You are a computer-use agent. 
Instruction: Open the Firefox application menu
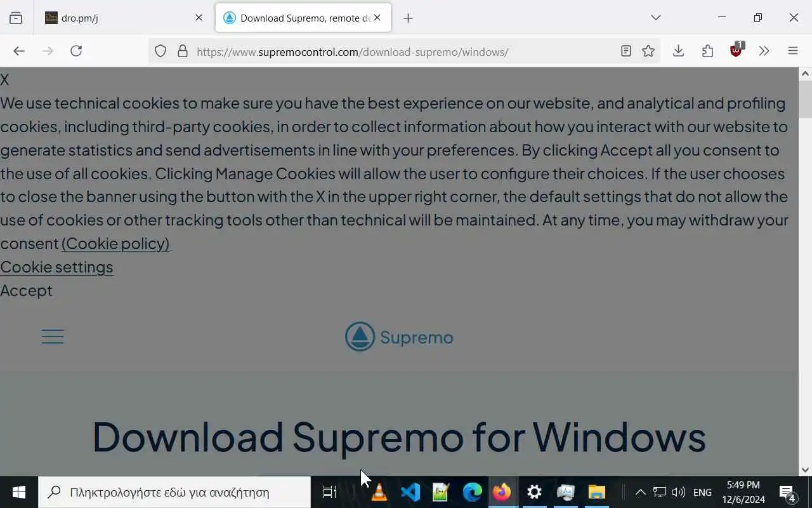[x=792, y=51]
